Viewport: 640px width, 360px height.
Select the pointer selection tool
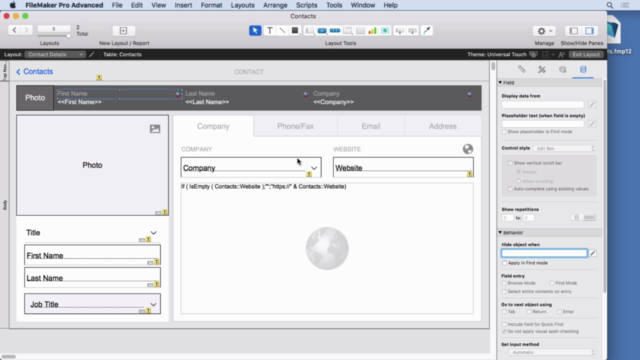(x=255, y=31)
